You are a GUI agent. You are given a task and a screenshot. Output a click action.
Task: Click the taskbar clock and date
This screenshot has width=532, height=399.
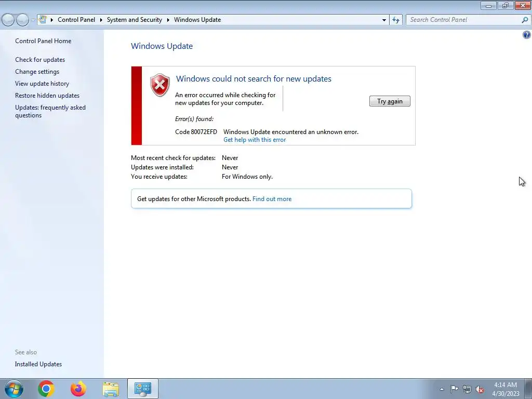point(506,389)
